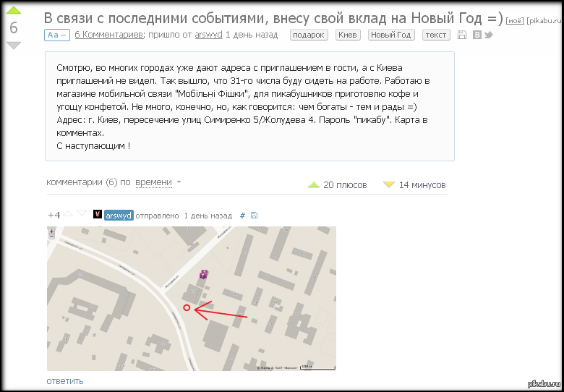The width and height of the screenshot is (564, 392).
Task: Open the post title link
Action: [273, 17]
